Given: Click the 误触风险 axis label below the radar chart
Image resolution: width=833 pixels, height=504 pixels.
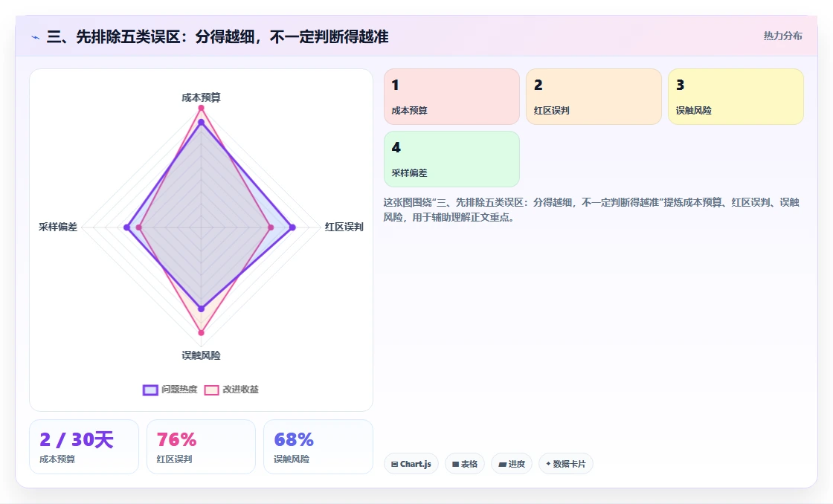Looking at the screenshot, I should pyautogui.click(x=201, y=355).
